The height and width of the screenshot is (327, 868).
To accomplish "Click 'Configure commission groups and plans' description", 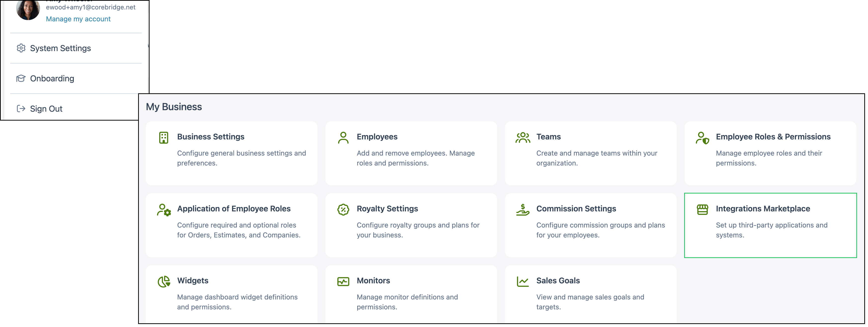I will [601, 230].
